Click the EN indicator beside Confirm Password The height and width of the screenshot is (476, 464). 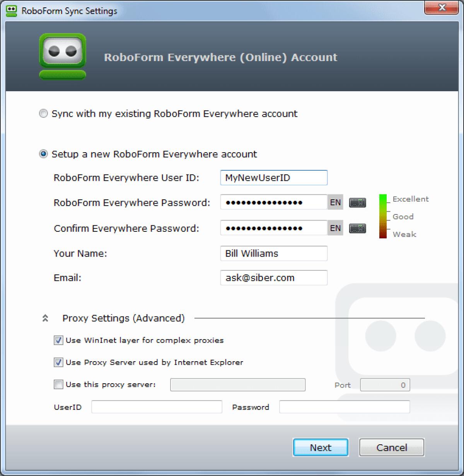[x=335, y=228]
